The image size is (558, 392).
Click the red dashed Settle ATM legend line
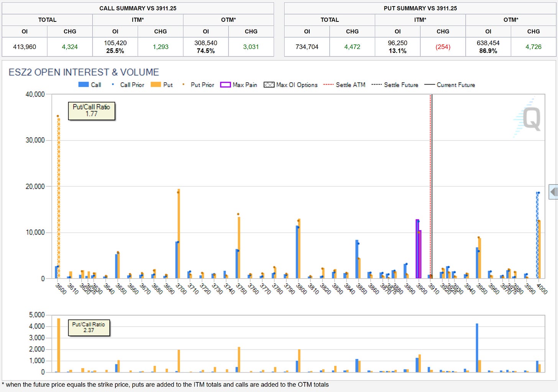[x=328, y=85]
